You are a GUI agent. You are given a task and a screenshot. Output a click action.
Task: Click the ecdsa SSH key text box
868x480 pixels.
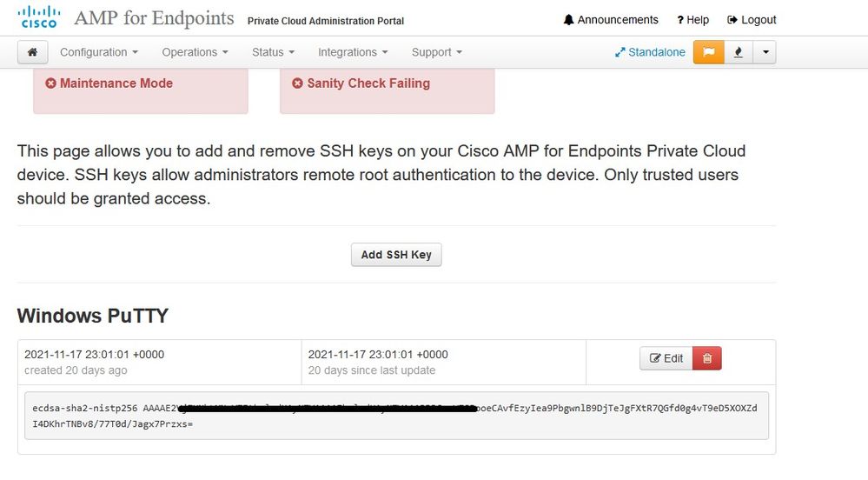tap(395, 416)
